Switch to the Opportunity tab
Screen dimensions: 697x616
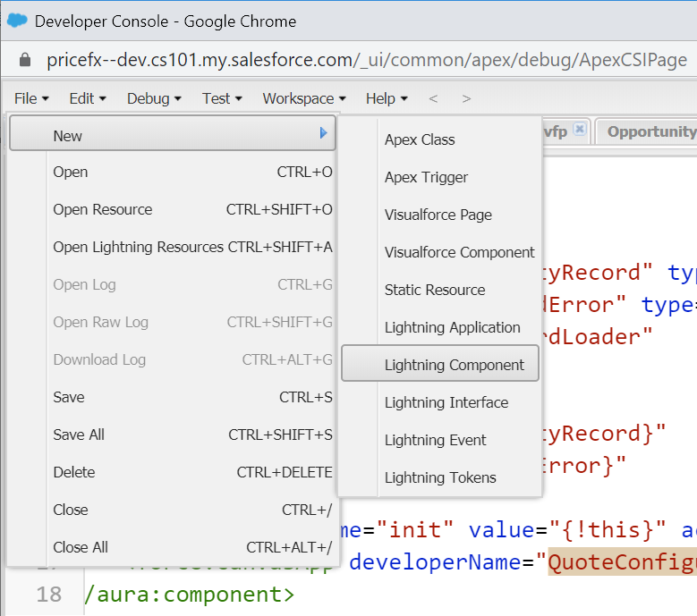click(x=650, y=131)
